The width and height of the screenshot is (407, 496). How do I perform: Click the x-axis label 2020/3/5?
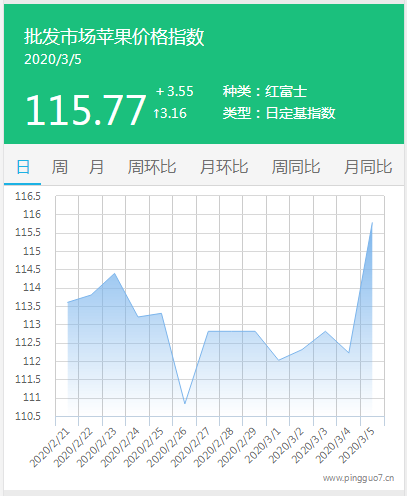[357, 446]
